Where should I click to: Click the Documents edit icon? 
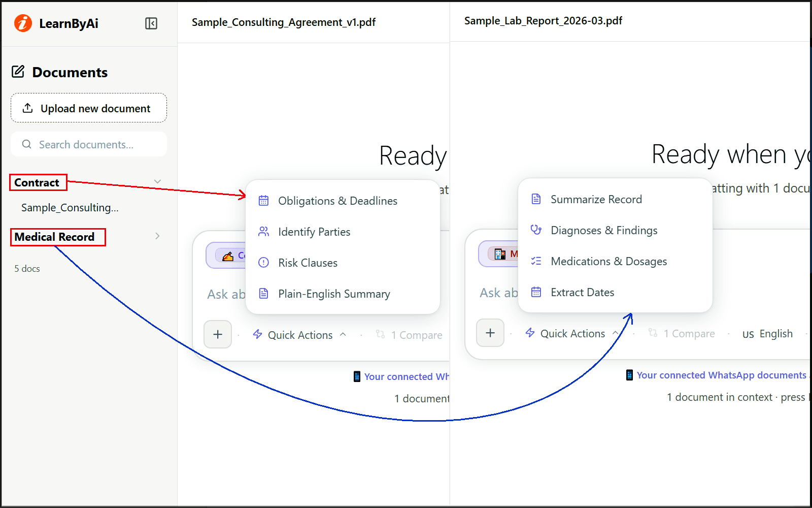18,72
